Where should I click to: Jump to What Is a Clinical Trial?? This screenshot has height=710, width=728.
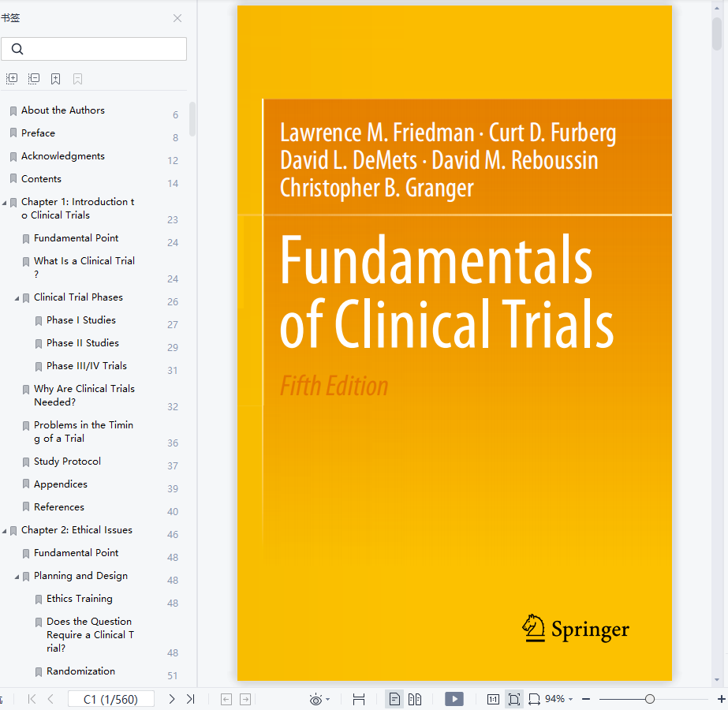84,267
